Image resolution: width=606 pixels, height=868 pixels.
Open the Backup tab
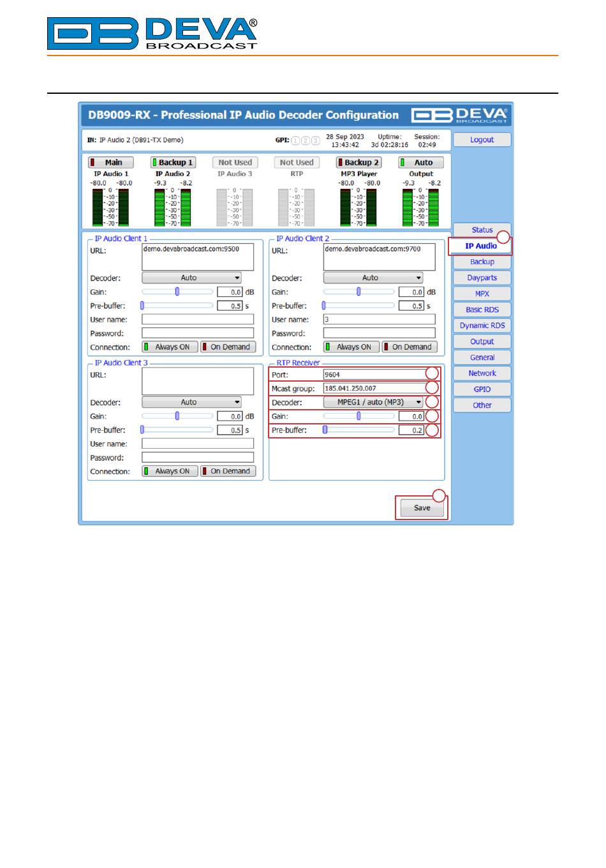click(x=482, y=262)
